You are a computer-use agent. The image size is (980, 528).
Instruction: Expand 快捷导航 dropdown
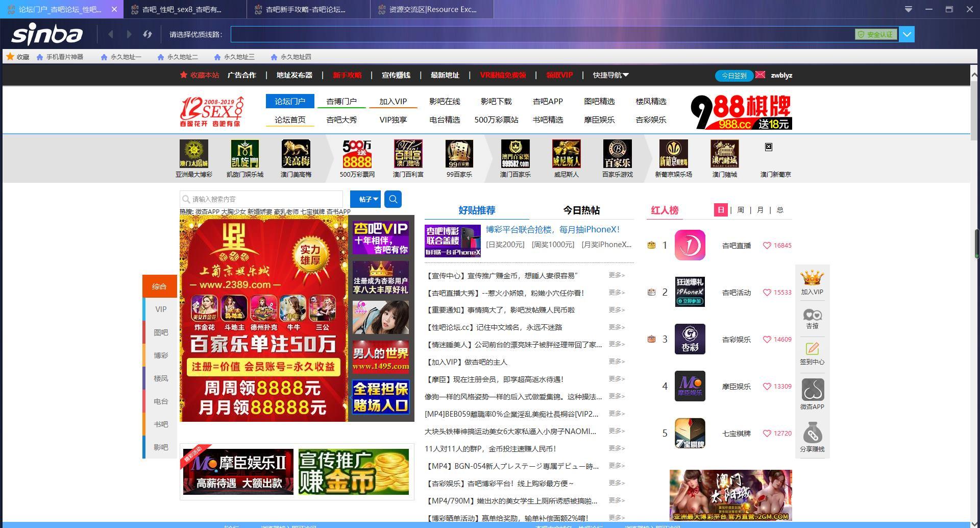tap(610, 75)
